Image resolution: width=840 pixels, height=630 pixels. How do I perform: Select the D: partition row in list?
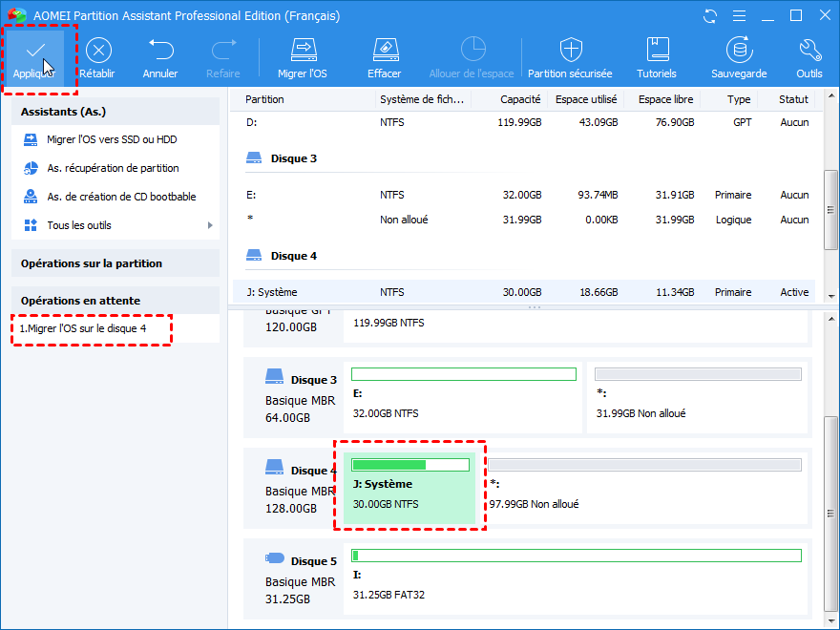524,123
